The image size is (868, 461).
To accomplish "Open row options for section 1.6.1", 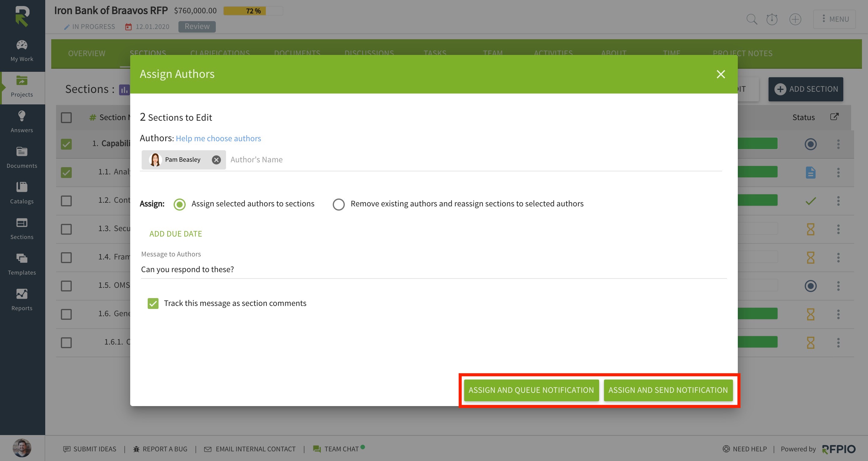I will (x=838, y=343).
